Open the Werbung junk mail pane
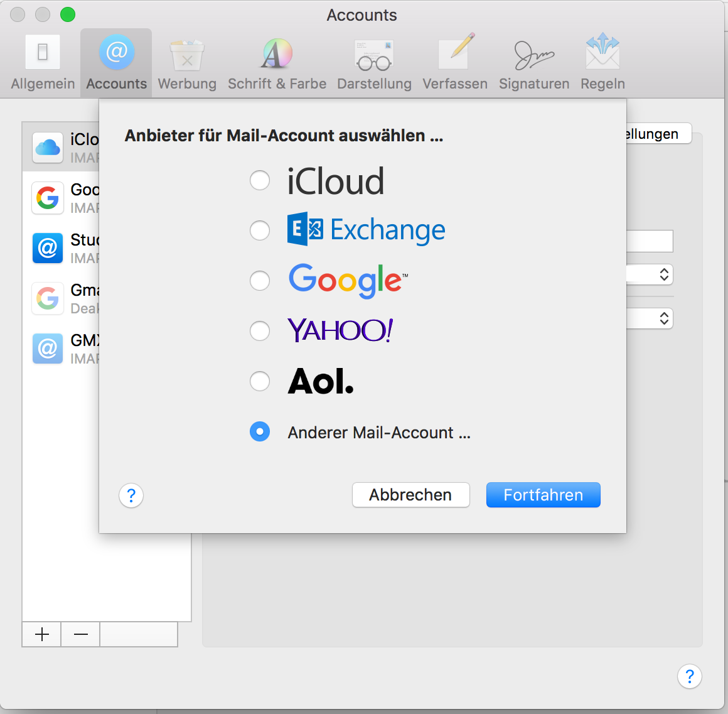728x714 pixels. point(186,63)
